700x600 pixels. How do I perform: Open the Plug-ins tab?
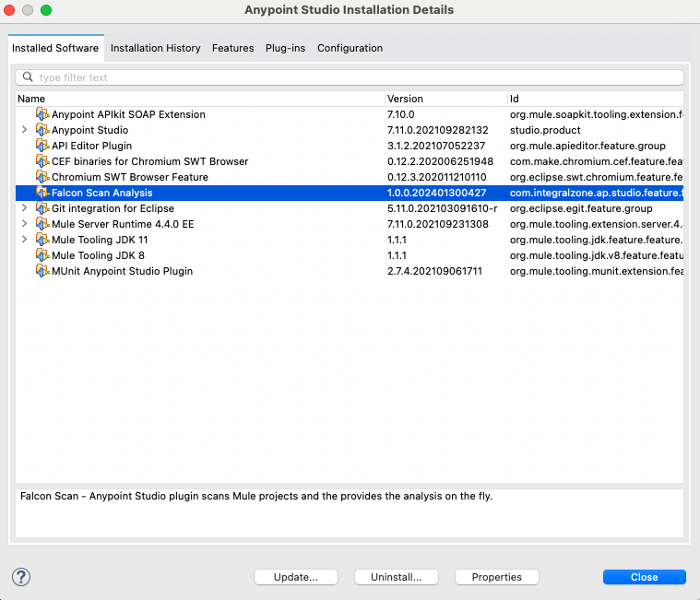[x=285, y=48]
